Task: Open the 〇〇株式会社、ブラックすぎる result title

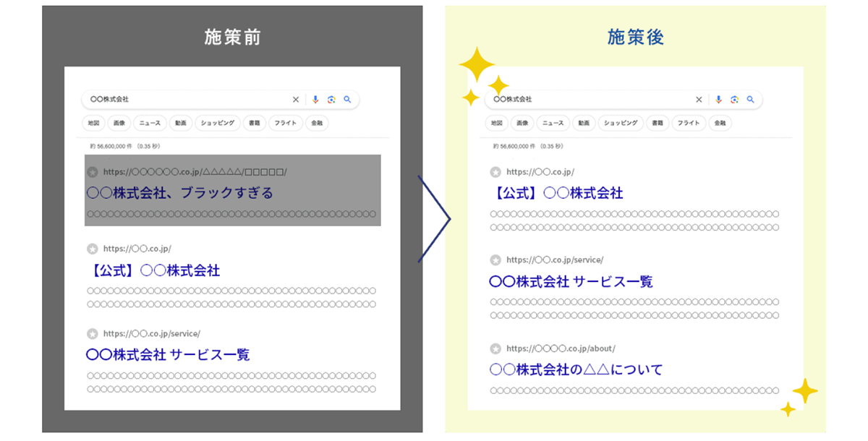Action: pos(179,193)
